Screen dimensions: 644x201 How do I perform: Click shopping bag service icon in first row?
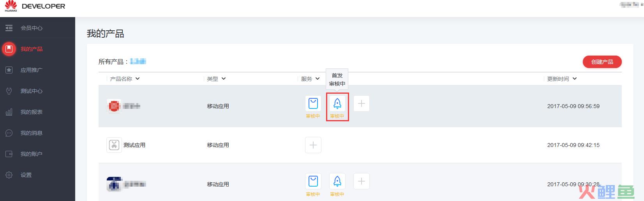[x=313, y=103]
